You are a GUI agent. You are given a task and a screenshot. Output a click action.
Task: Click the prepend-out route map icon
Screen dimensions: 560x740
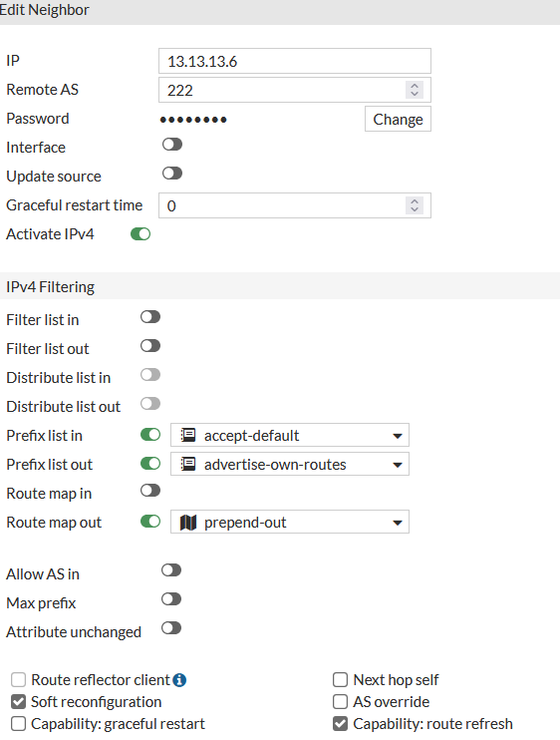[x=188, y=523]
